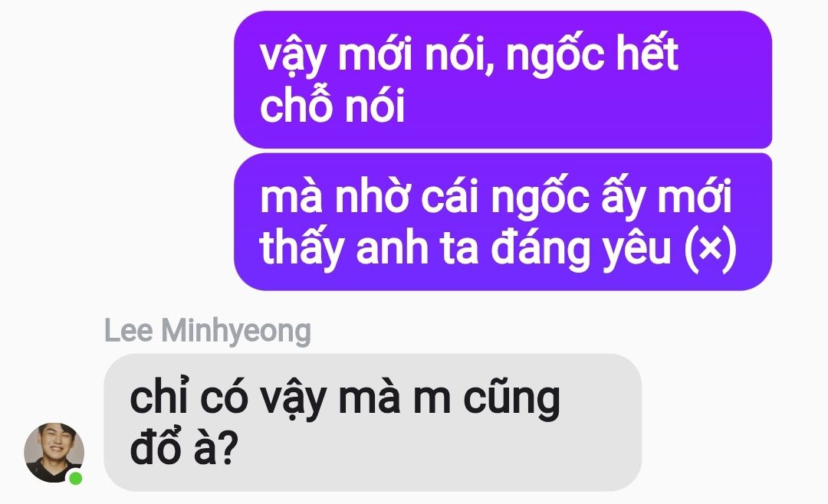Select the message "vậy mới nói, ngốc hết chỗ nói"

(503, 80)
